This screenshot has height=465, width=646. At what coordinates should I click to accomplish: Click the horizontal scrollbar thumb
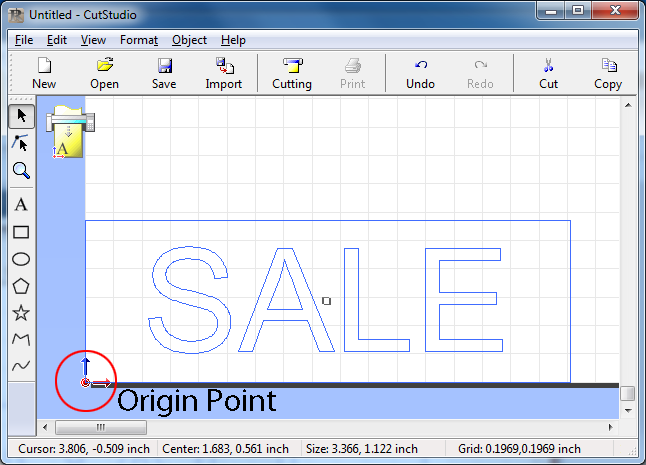(x=100, y=427)
